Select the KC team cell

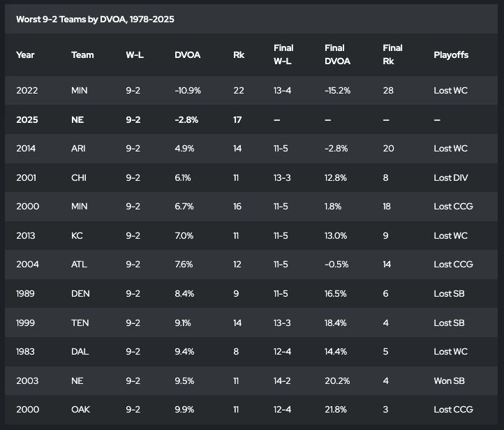77,235
